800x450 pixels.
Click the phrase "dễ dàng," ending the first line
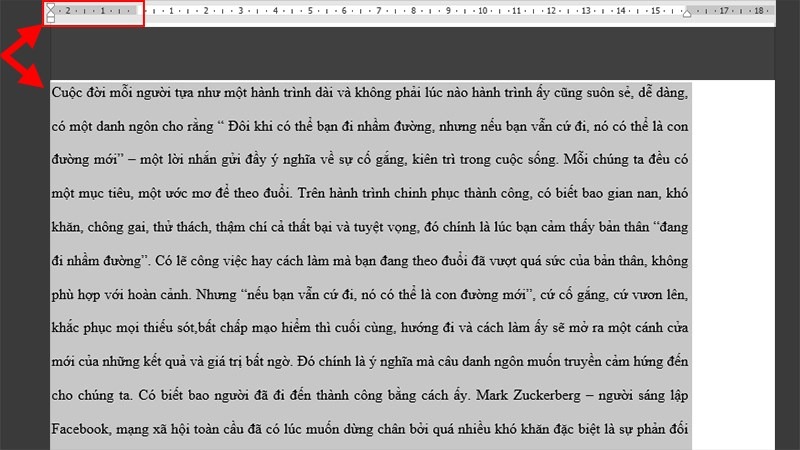[662, 93]
